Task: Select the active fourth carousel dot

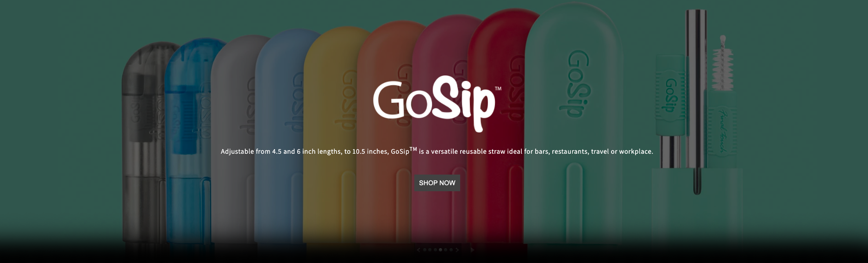Action: click(x=440, y=250)
